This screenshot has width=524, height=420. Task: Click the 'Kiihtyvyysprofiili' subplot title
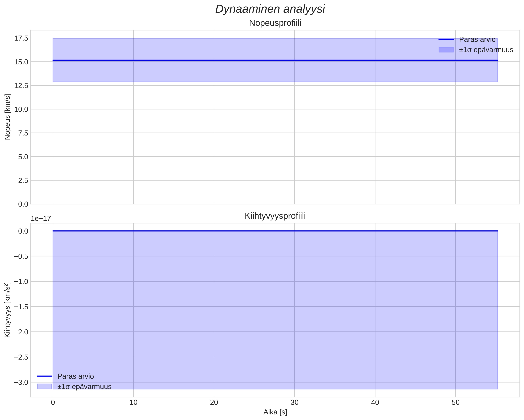[275, 216]
